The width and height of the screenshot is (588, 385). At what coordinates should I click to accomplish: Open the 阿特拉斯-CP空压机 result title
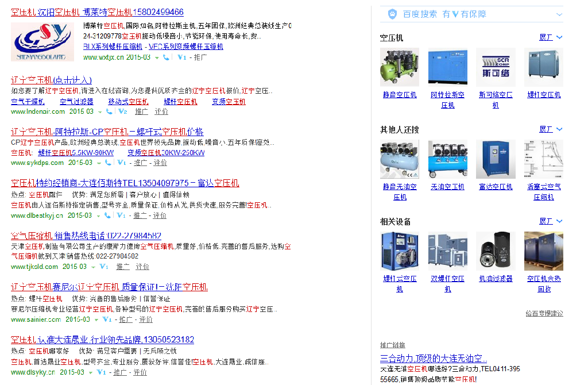[x=107, y=132]
